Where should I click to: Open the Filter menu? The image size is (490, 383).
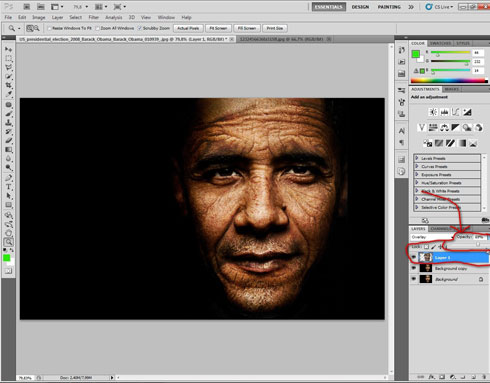[93, 17]
